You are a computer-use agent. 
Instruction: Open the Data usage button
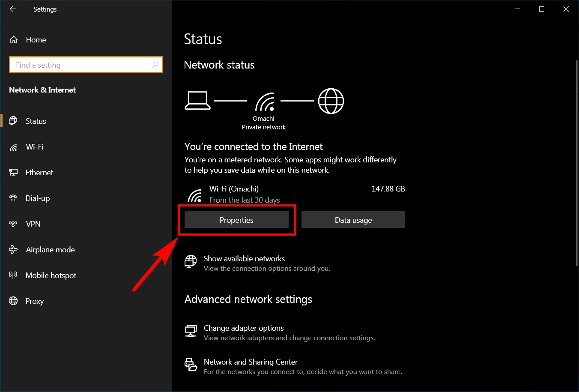(353, 220)
